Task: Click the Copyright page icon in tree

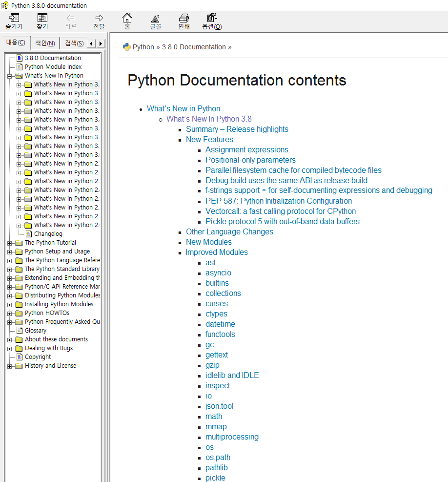Action: click(20, 357)
